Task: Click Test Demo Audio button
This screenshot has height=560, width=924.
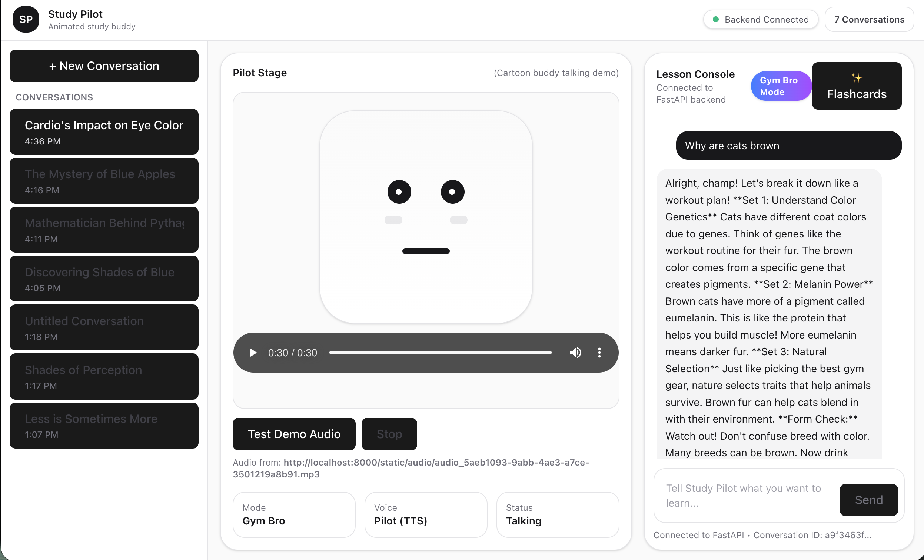Action: pos(294,434)
